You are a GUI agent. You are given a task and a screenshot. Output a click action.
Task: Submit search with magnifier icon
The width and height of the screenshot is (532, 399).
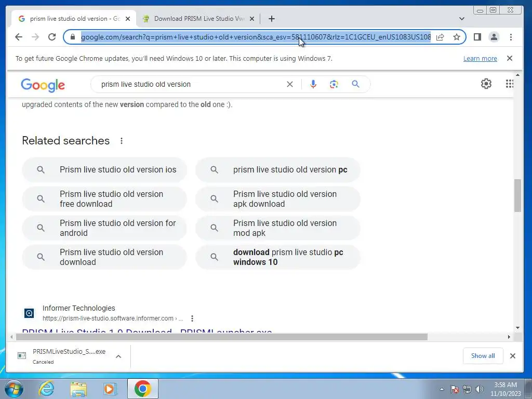[355, 84]
